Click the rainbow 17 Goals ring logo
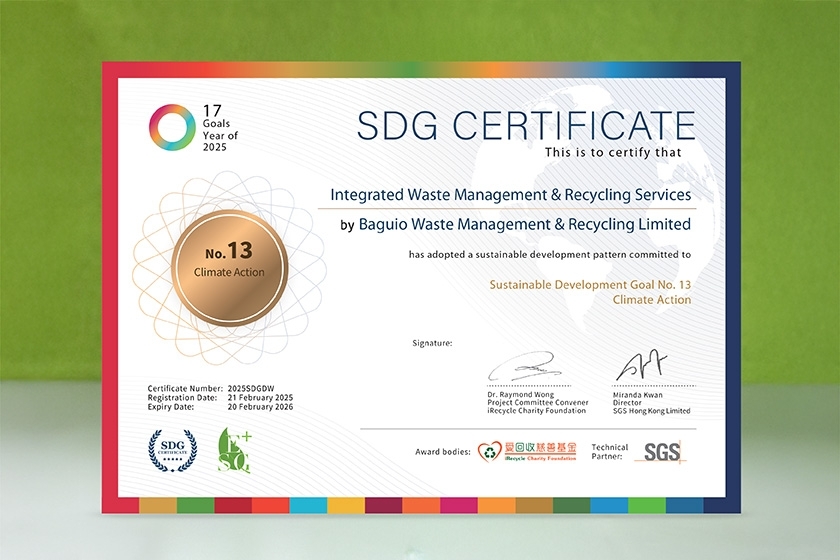Screen dimensions: 840x560 pyautogui.click(x=172, y=128)
